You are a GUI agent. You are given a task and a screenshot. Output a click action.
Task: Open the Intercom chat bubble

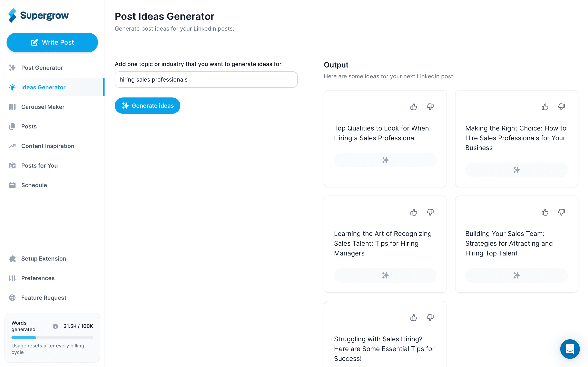(570, 349)
